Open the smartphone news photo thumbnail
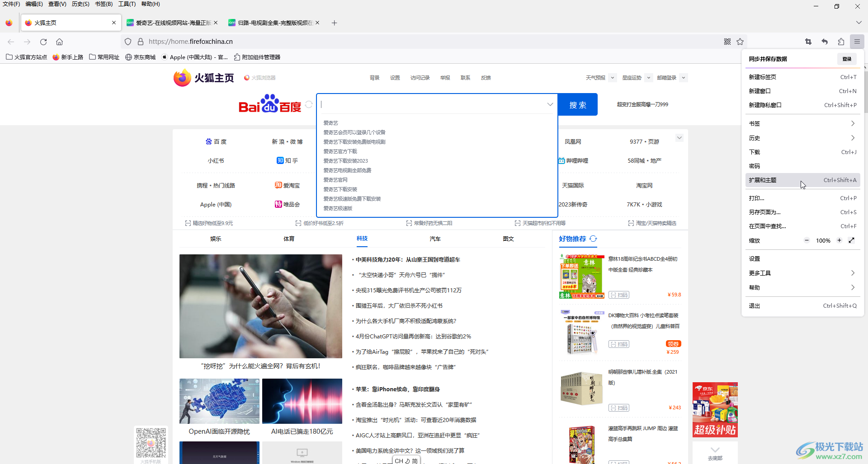The width and height of the screenshot is (868, 464). (261, 306)
